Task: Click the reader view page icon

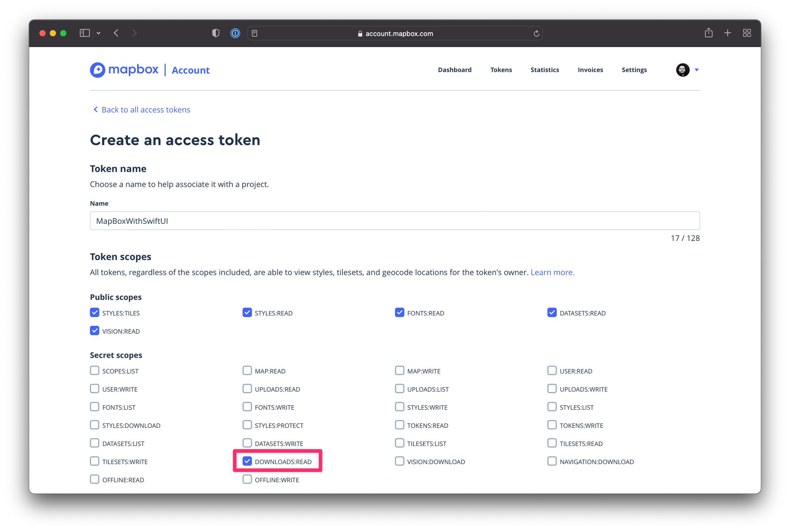Action: 255,34
